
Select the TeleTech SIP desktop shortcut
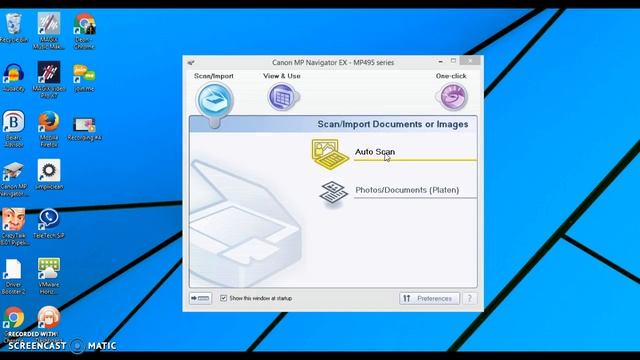click(x=49, y=223)
